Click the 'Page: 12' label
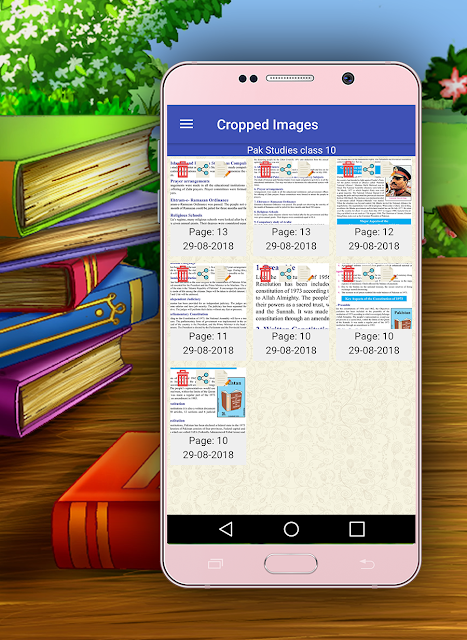 tap(374, 232)
